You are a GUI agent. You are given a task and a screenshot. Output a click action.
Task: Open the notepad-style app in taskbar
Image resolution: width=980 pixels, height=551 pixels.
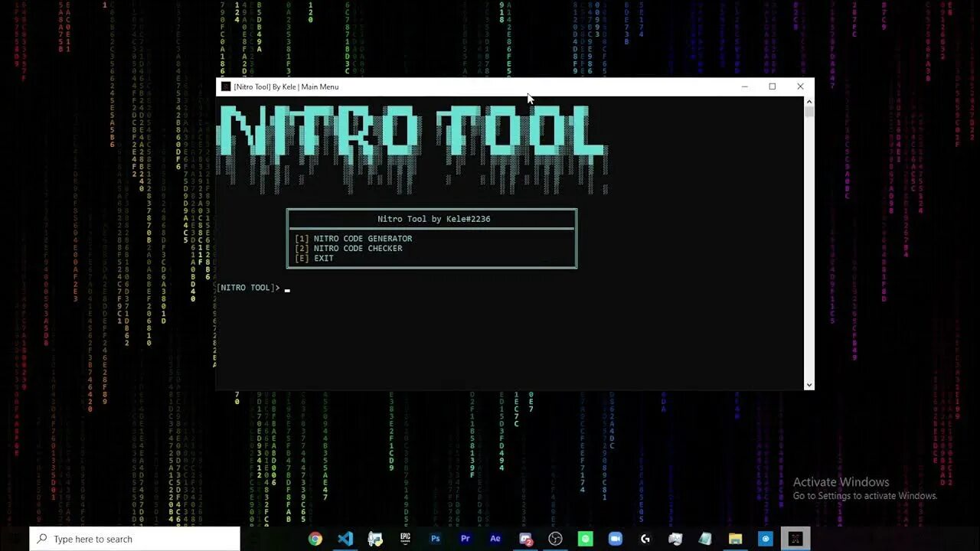point(705,539)
